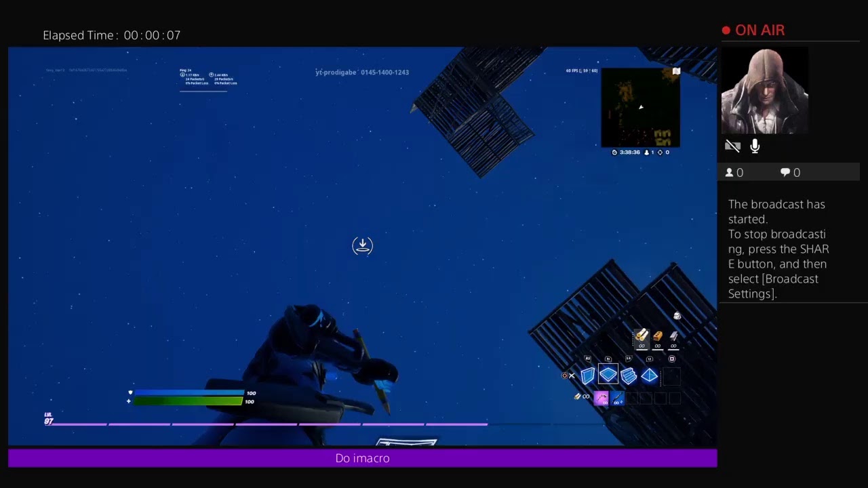
Task: Click the Ping network stats text
Action: 209,77
